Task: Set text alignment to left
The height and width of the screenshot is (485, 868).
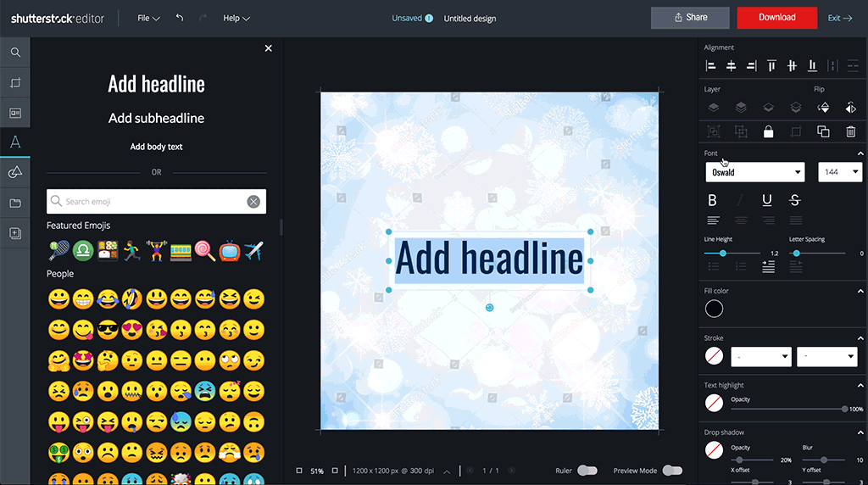Action: tap(714, 220)
